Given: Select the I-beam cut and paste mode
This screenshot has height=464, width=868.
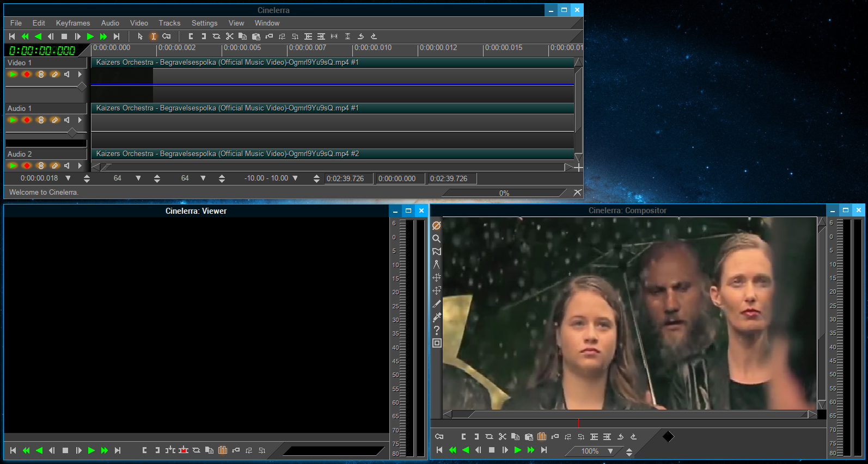Looking at the screenshot, I should tap(154, 36).
